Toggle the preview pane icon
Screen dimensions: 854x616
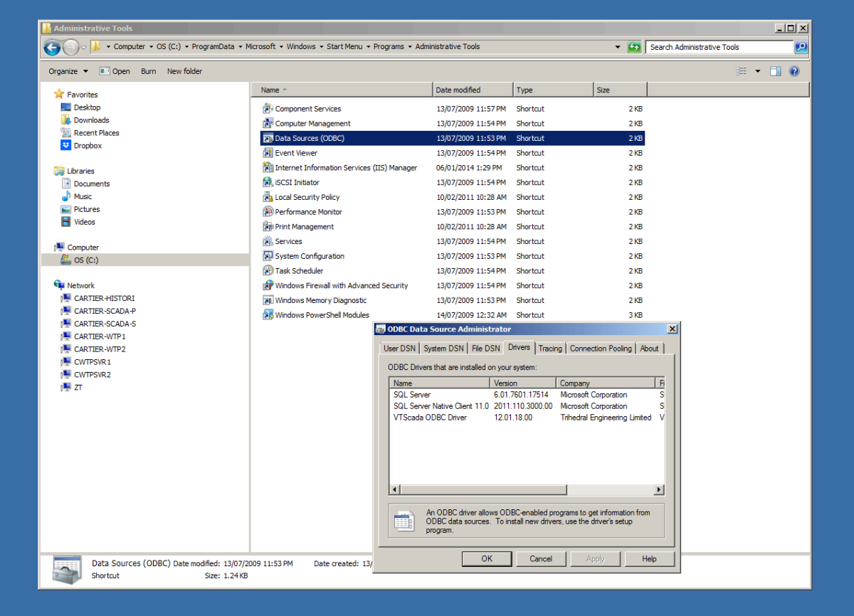tap(776, 71)
